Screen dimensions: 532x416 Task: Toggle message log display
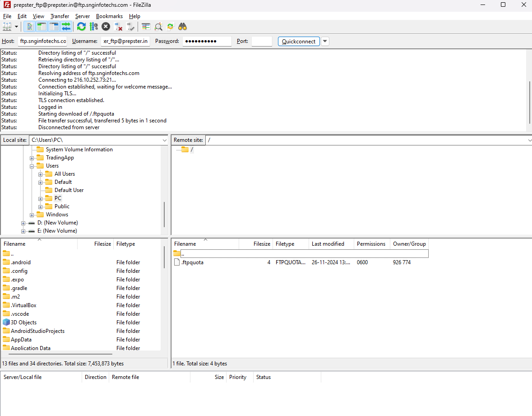29,27
